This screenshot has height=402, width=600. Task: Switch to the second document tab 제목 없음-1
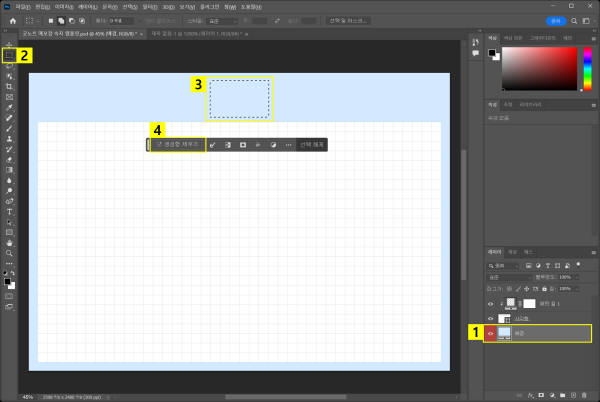196,34
